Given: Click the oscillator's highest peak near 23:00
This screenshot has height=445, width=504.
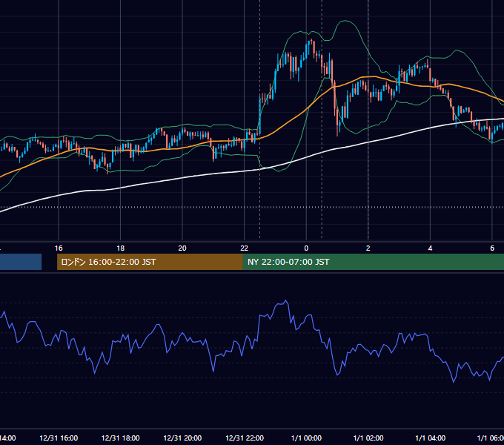Looking at the screenshot, I should pos(286,301).
